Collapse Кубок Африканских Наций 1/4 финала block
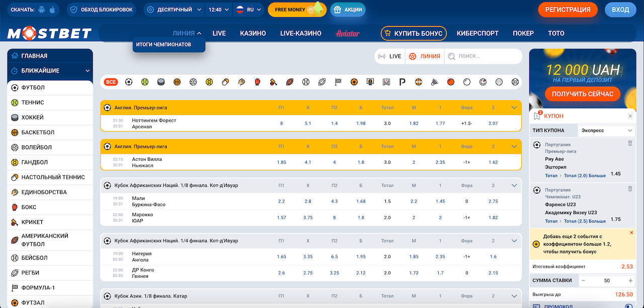The width and height of the screenshot is (644, 308). (x=514, y=241)
